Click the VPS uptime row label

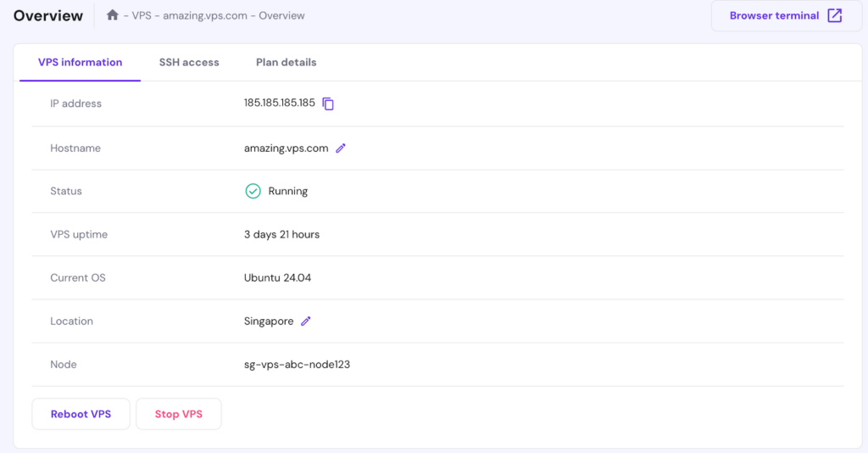[x=79, y=235]
